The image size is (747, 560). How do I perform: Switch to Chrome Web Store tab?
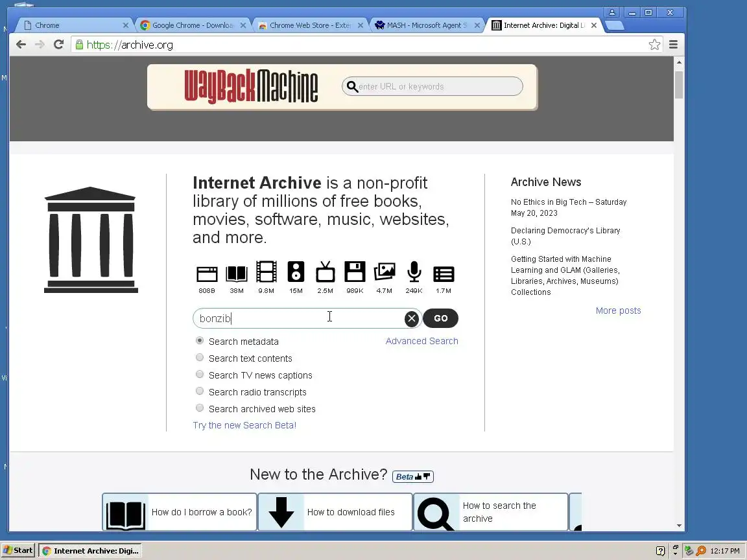(x=310, y=25)
